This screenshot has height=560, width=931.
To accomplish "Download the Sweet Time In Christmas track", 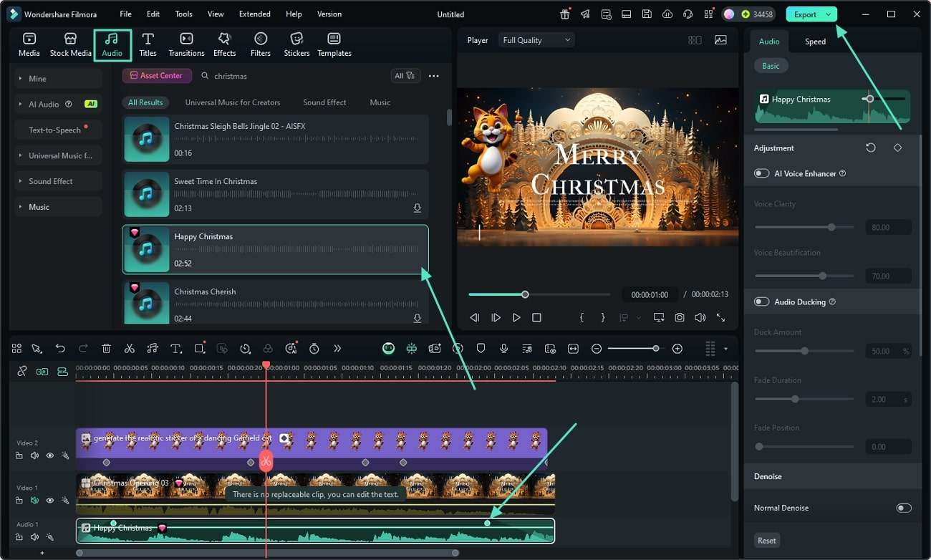I will (x=417, y=208).
